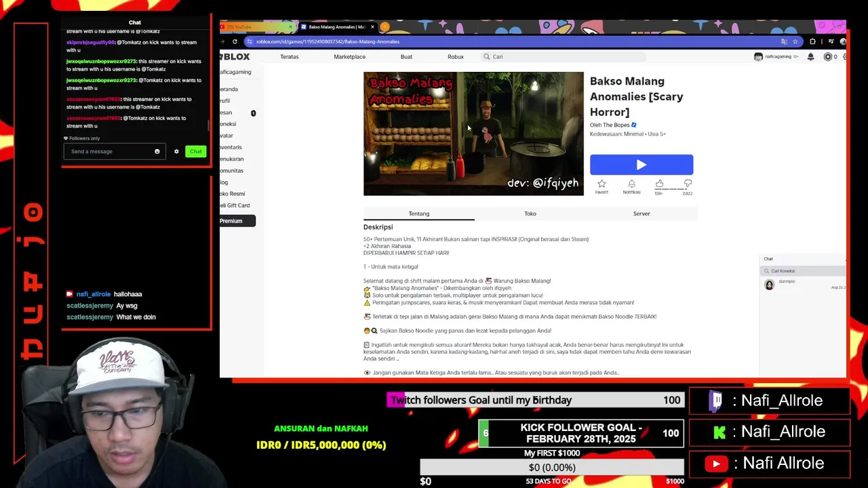
Task: Open Roblox notifications bell in header
Action: pyautogui.click(x=810, y=57)
